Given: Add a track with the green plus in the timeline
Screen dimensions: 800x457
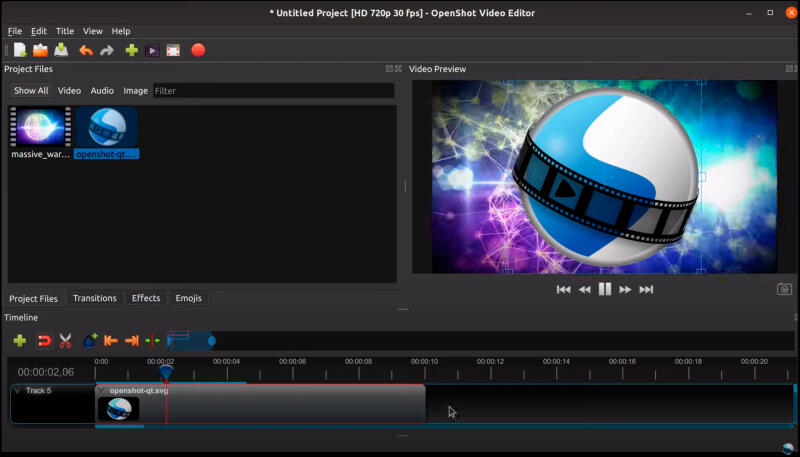Looking at the screenshot, I should [19, 341].
